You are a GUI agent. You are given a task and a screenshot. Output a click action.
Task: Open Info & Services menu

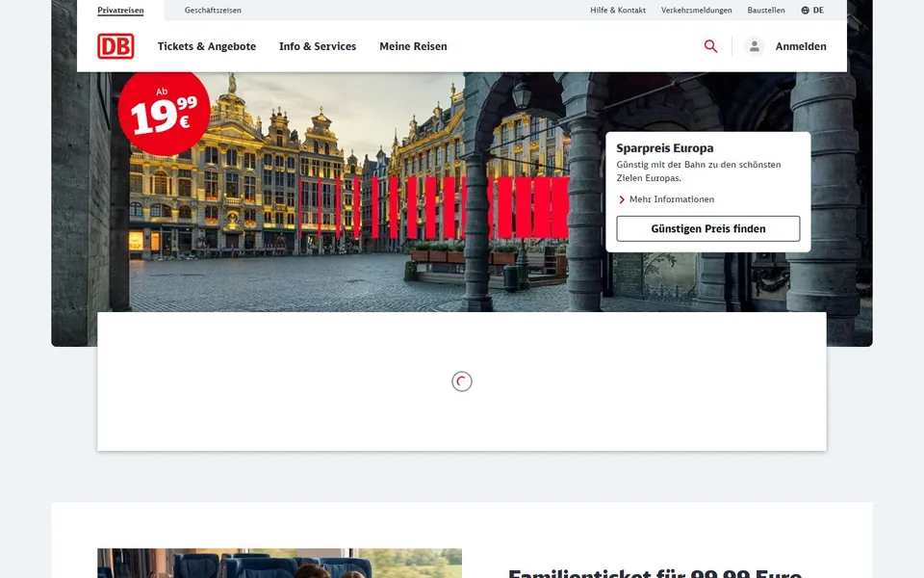point(318,46)
